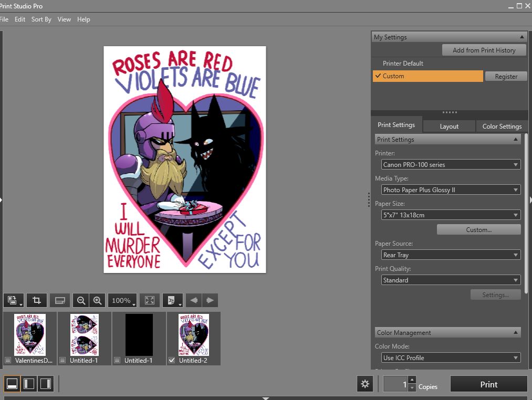
Task: Open the text/page options icon dropdown
Action: click(173, 300)
